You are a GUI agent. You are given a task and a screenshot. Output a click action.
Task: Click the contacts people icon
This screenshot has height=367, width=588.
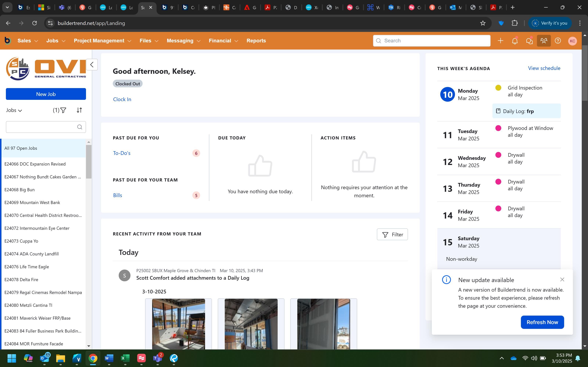click(544, 41)
